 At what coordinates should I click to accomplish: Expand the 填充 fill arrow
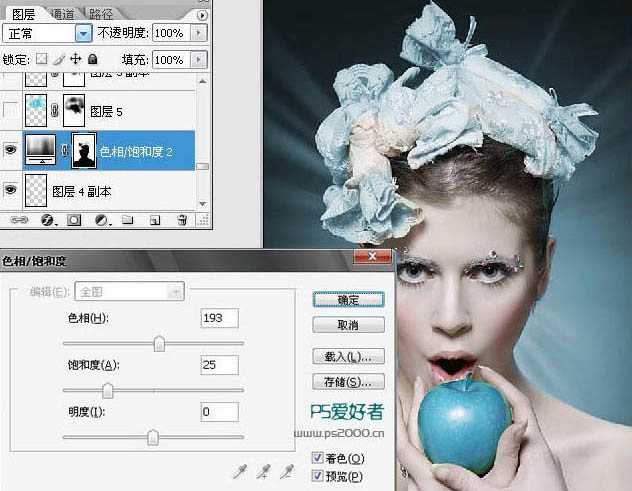[199, 60]
